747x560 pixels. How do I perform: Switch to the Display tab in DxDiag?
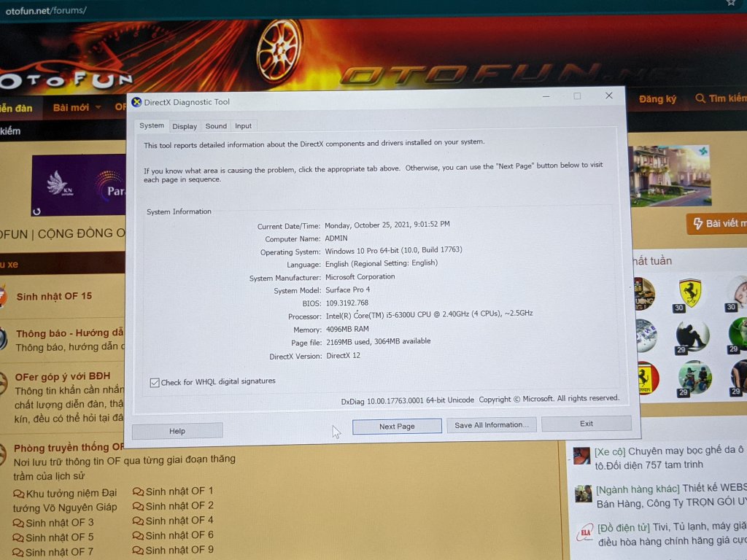click(x=185, y=126)
